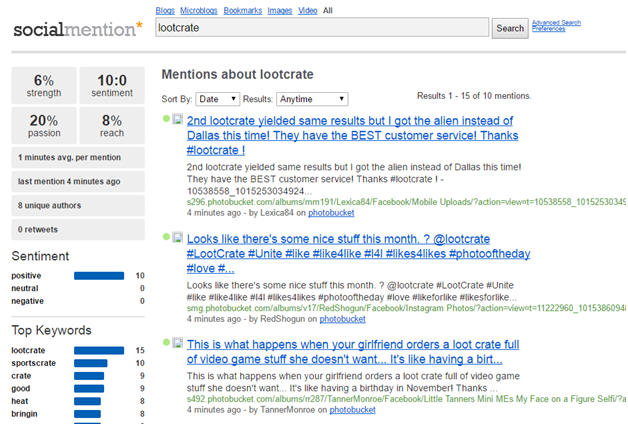Open the Advanced Search link

pyautogui.click(x=556, y=22)
